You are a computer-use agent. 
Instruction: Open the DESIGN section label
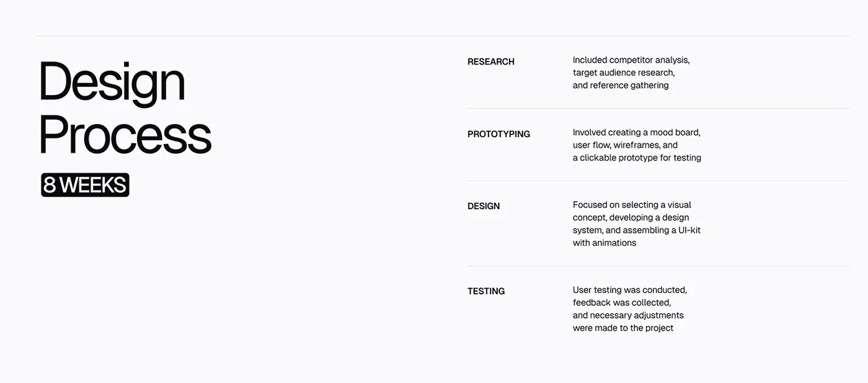(484, 206)
